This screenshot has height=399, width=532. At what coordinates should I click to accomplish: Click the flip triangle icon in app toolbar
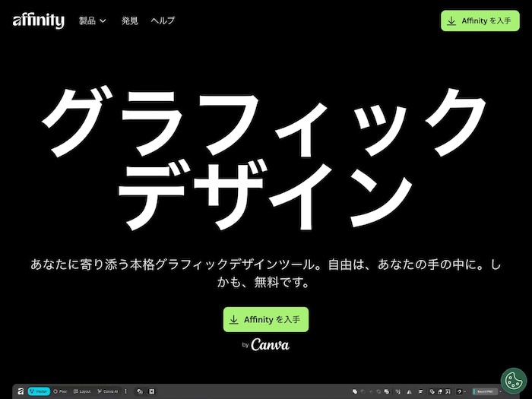[409, 392]
